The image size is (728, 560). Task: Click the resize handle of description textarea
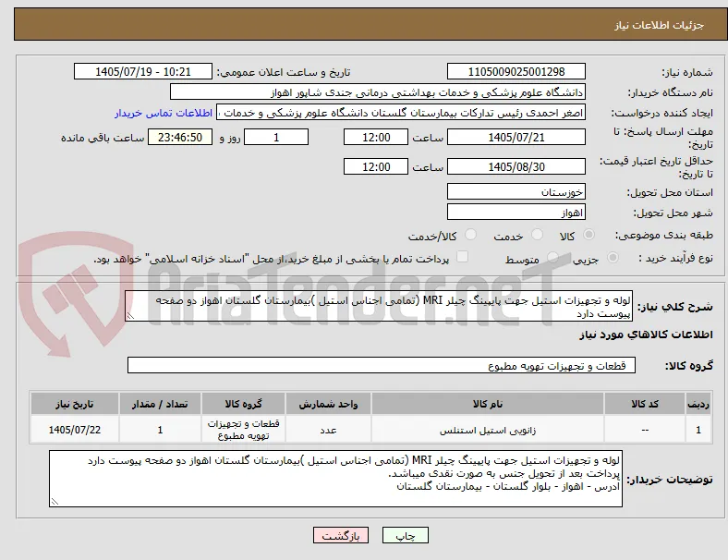click(x=130, y=316)
